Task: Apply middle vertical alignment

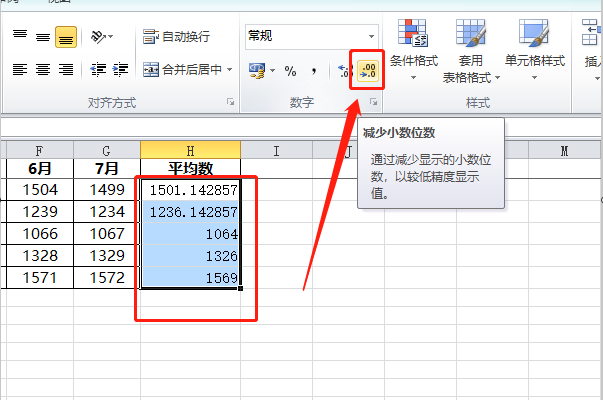Action: (43, 36)
